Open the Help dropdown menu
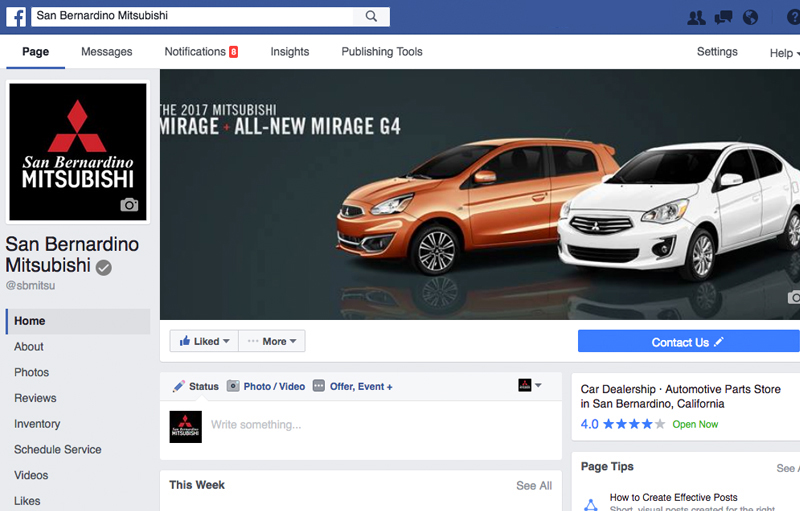800x511 pixels. [785, 53]
